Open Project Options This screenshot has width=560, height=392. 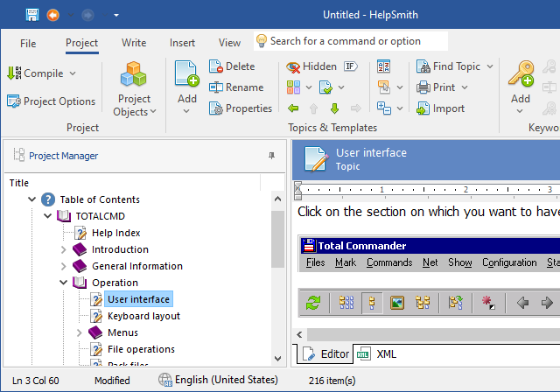click(51, 101)
